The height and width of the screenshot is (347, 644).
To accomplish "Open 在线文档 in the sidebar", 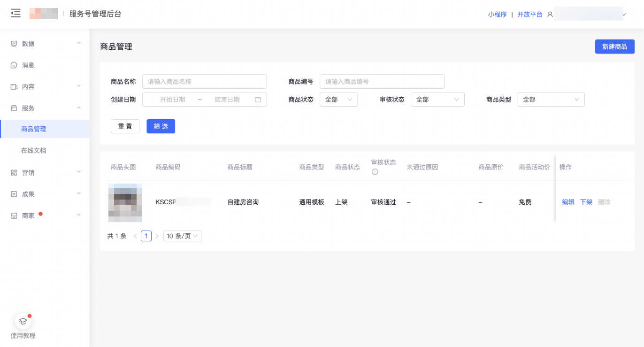I will tap(33, 151).
